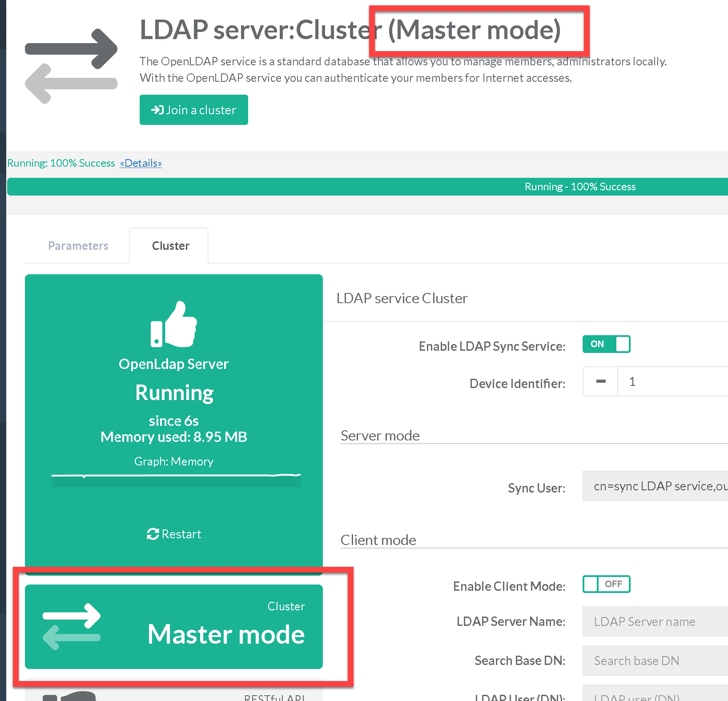Open the «Details» link

pyautogui.click(x=141, y=163)
